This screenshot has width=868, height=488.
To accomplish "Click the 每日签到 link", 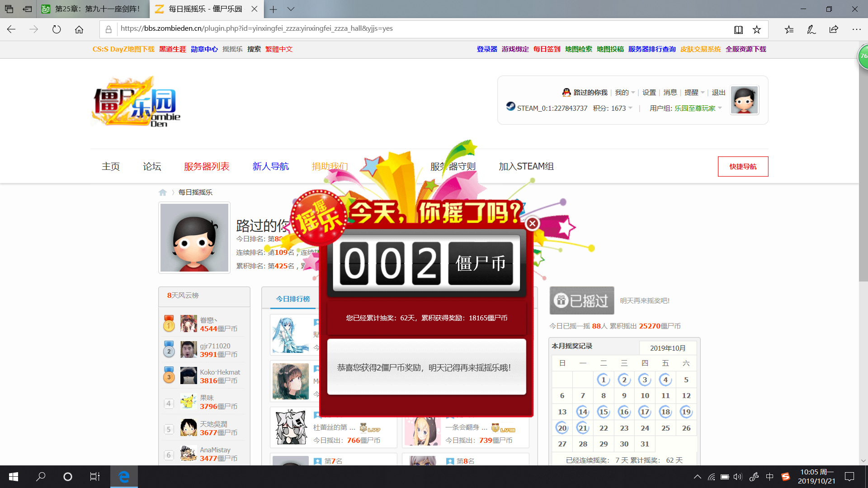I will 547,49.
